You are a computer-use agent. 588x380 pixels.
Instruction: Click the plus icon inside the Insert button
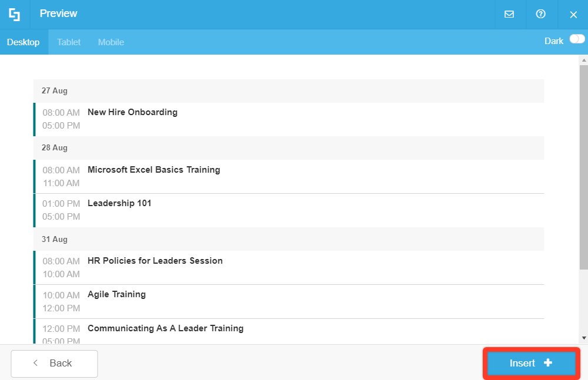tap(547, 363)
